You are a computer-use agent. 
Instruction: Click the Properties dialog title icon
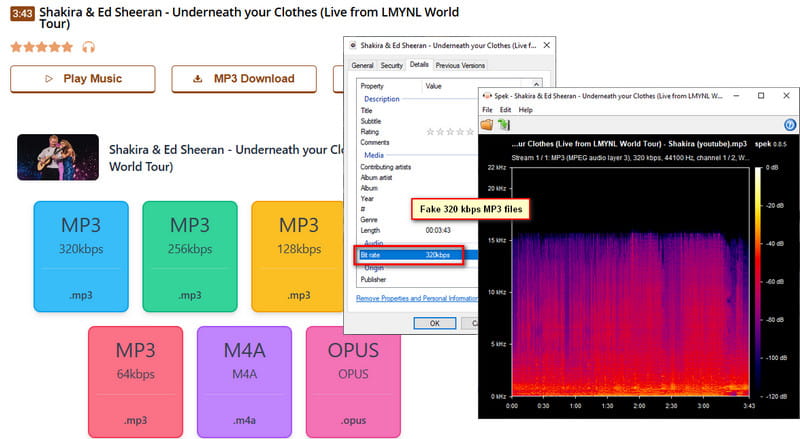pos(353,45)
